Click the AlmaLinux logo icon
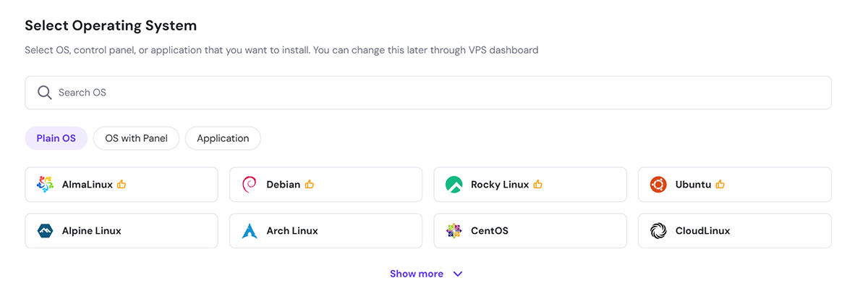Image resolution: width=868 pixels, height=286 pixels. click(x=45, y=185)
